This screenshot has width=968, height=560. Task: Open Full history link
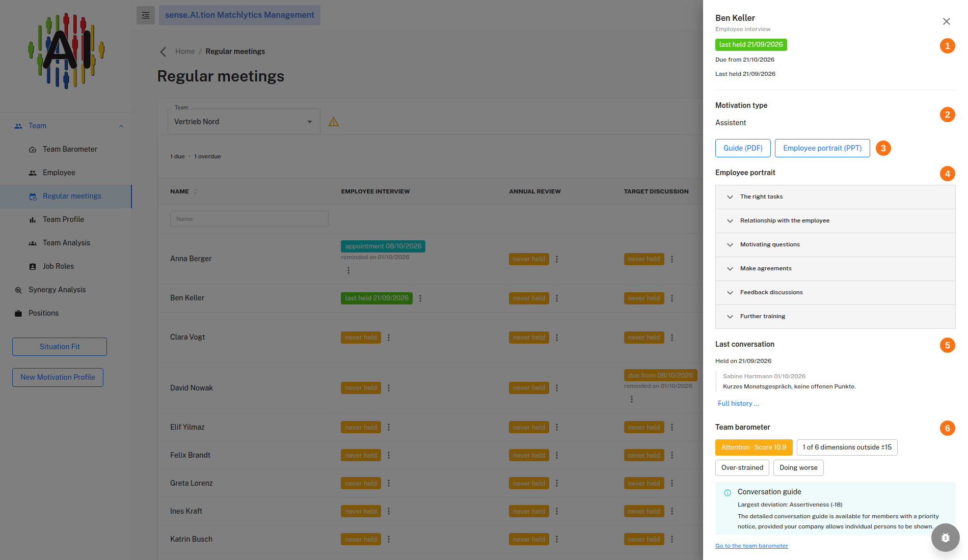click(x=738, y=404)
